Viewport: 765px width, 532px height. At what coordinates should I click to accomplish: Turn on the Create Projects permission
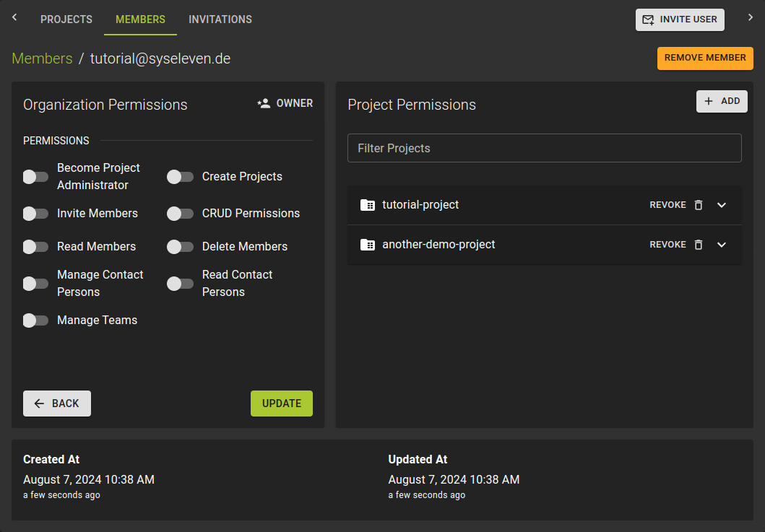click(180, 176)
